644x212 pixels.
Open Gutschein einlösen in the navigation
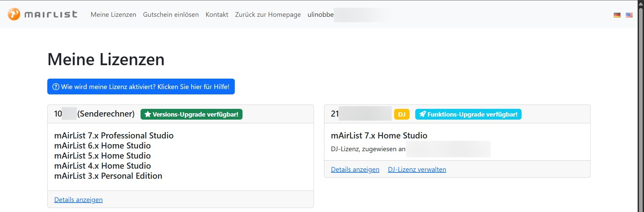click(171, 14)
